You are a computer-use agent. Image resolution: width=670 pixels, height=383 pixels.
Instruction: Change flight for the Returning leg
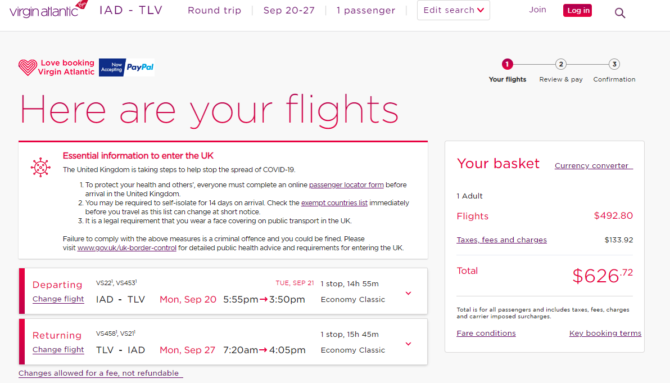click(58, 349)
